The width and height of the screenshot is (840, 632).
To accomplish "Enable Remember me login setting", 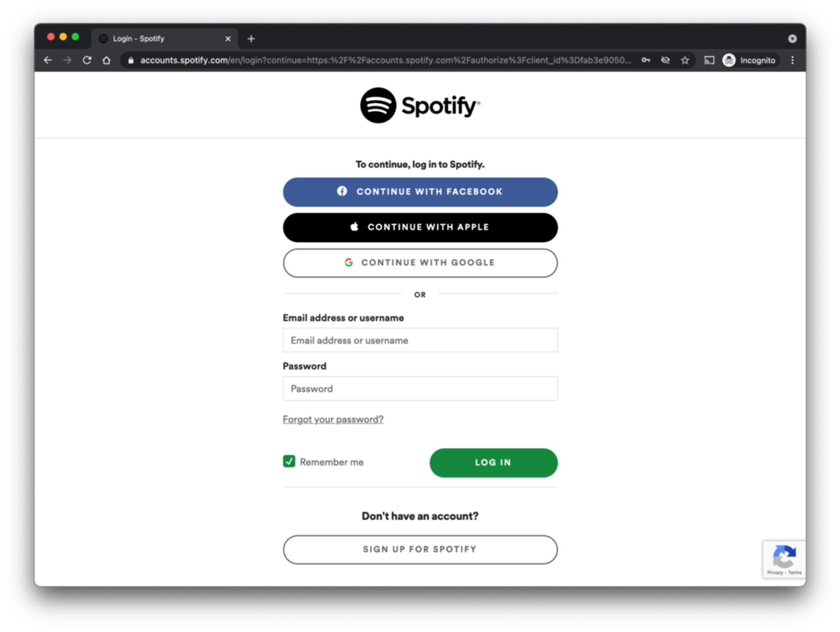I will (290, 462).
